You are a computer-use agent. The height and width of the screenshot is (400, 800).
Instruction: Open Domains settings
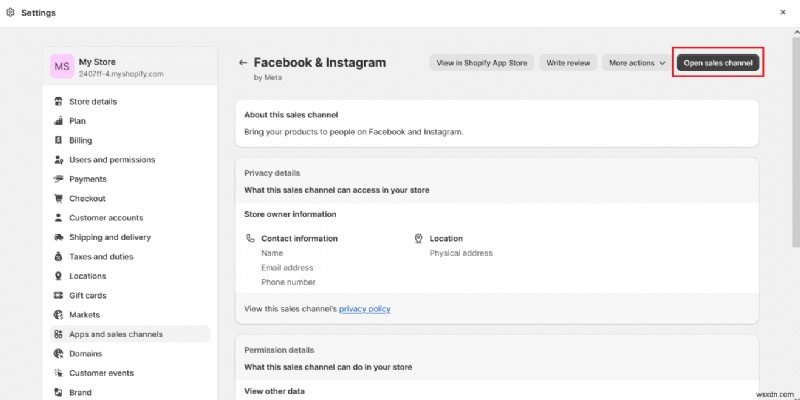(130, 354)
